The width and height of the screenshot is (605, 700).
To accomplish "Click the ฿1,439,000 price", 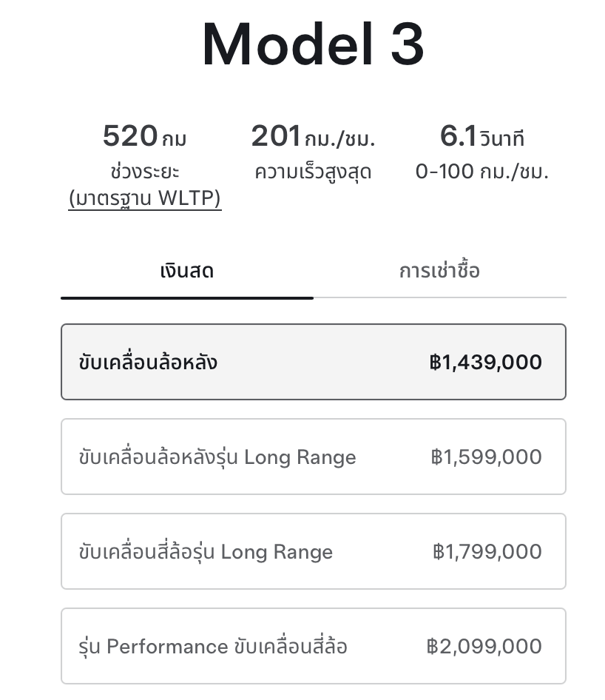I will pyautogui.click(x=485, y=363).
